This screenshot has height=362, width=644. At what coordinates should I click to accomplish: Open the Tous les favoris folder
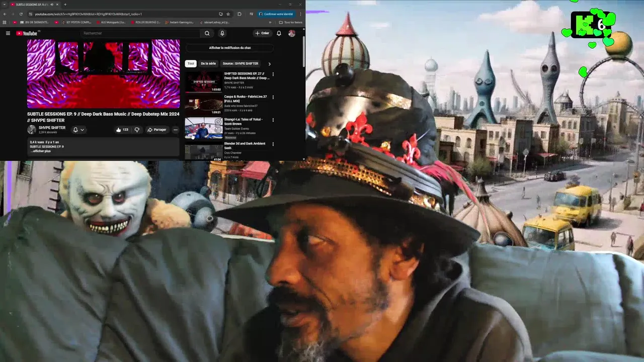(291, 22)
